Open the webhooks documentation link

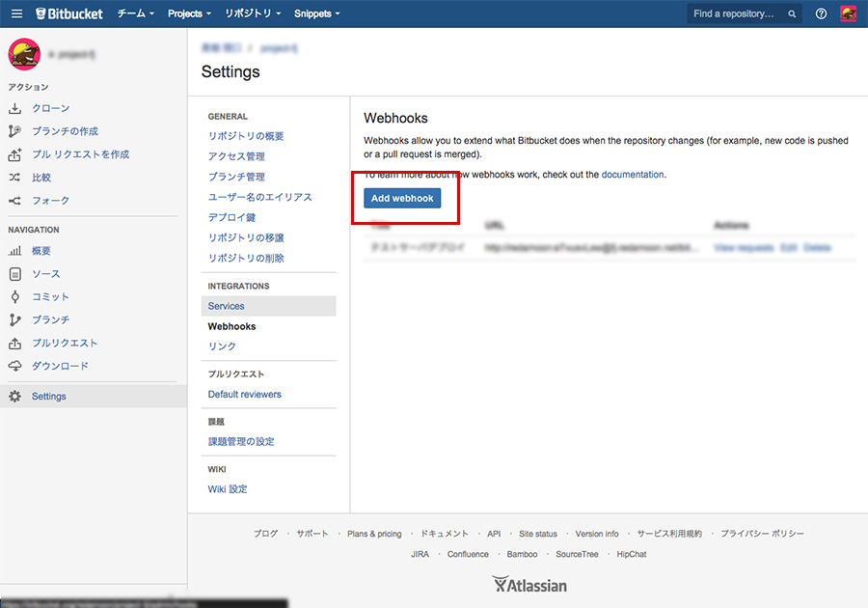[x=634, y=175]
